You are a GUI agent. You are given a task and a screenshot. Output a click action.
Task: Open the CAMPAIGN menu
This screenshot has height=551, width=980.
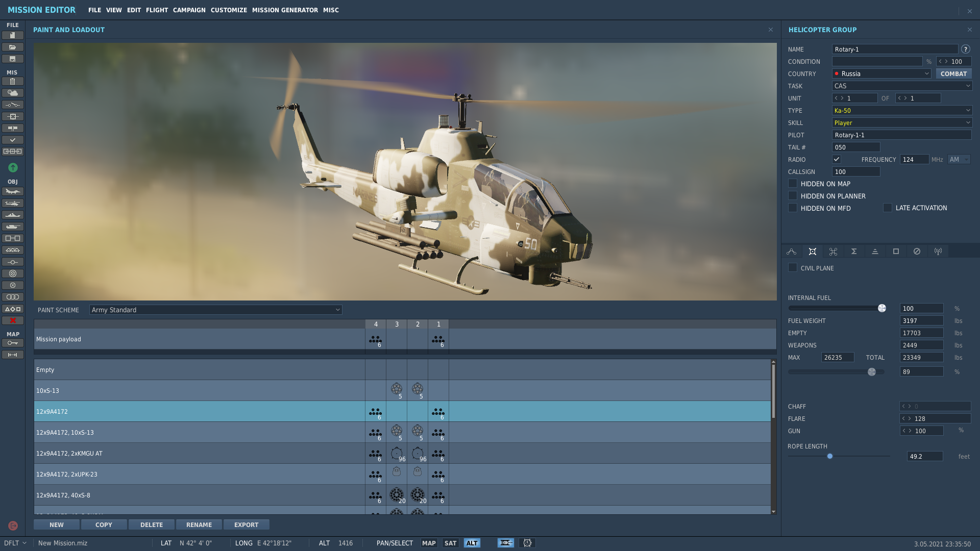coord(189,10)
